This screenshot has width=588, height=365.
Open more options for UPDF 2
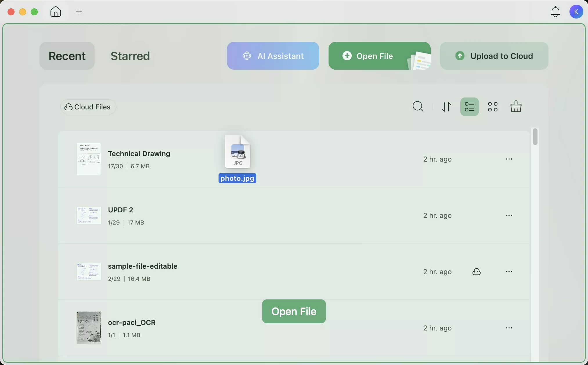click(x=509, y=216)
